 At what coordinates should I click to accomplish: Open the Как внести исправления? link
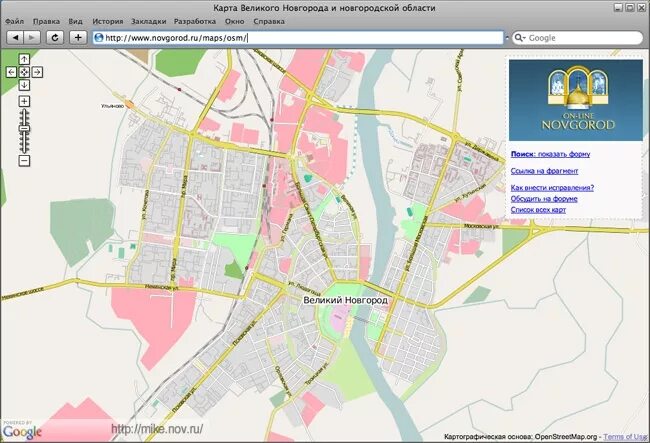[552, 188]
